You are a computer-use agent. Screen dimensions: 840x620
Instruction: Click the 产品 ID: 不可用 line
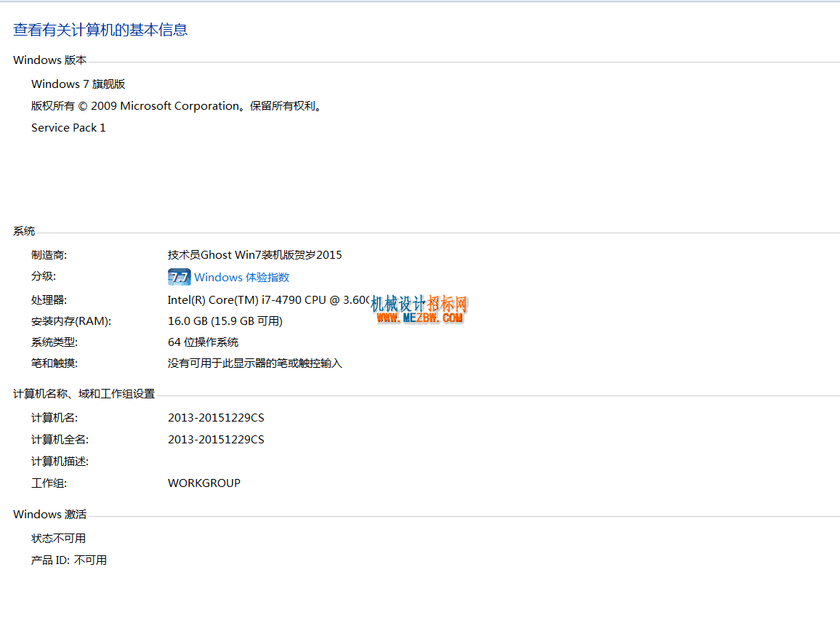coord(68,560)
